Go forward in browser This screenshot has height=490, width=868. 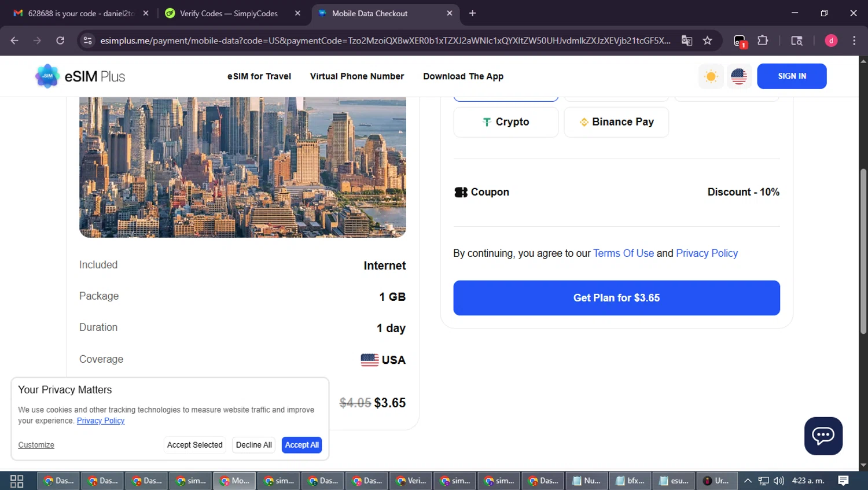point(37,40)
